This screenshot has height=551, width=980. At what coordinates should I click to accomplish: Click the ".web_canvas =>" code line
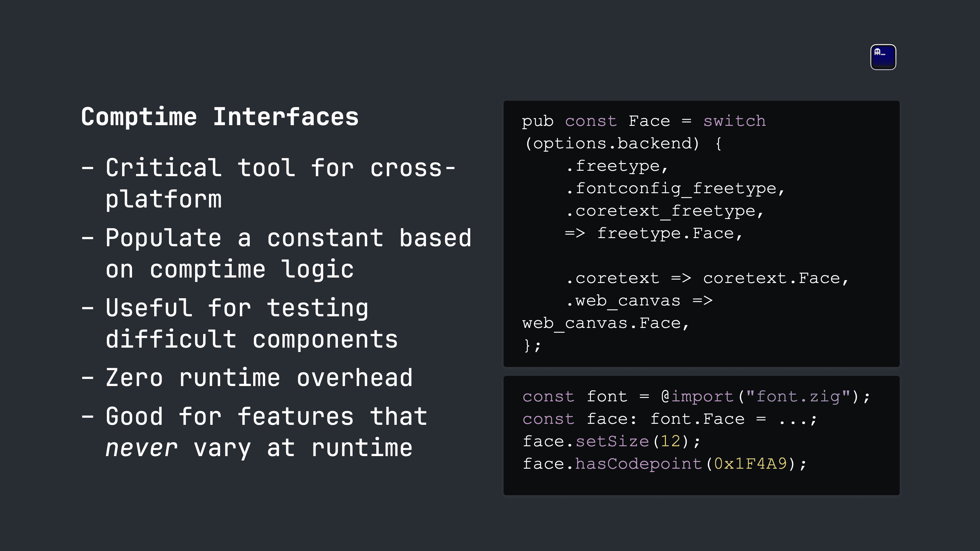(639, 301)
